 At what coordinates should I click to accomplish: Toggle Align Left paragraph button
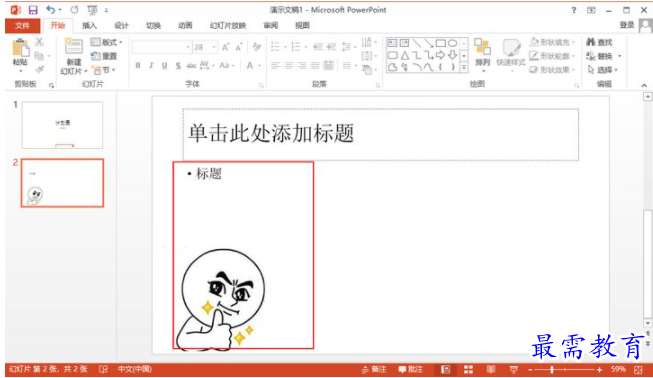(x=275, y=65)
